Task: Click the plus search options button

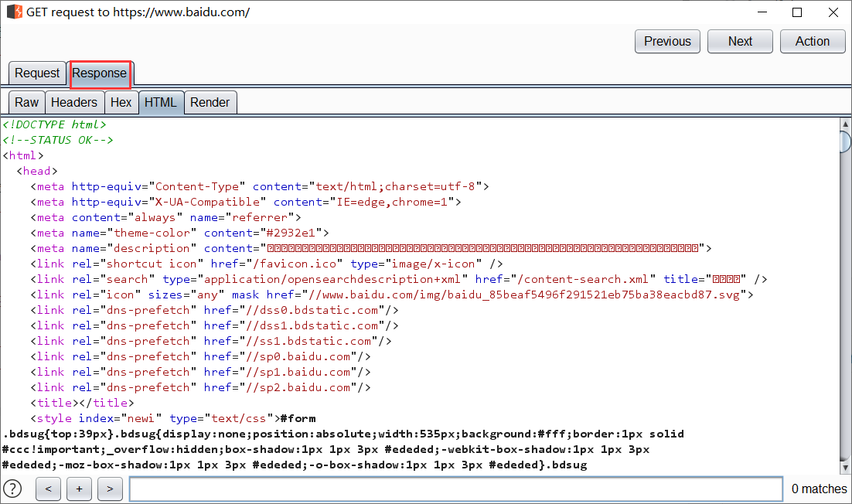Action: pyautogui.click(x=80, y=489)
